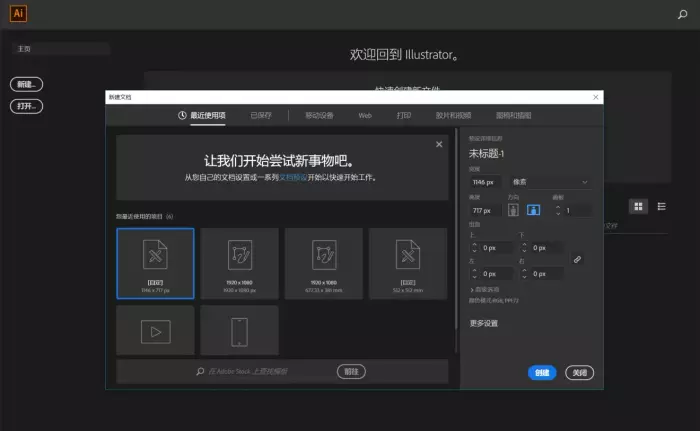Click the 关闭 button in the dialog
The width and height of the screenshot is (700, 431).
[579, 372]
